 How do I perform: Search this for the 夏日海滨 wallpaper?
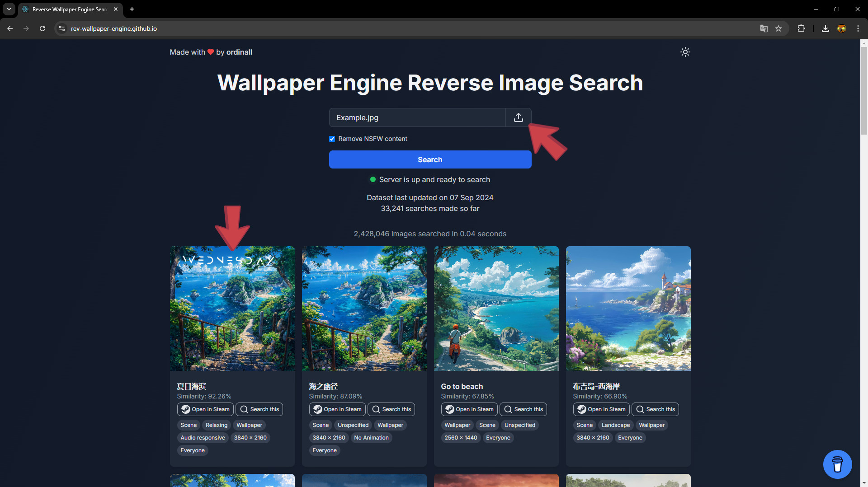point(259,409)
